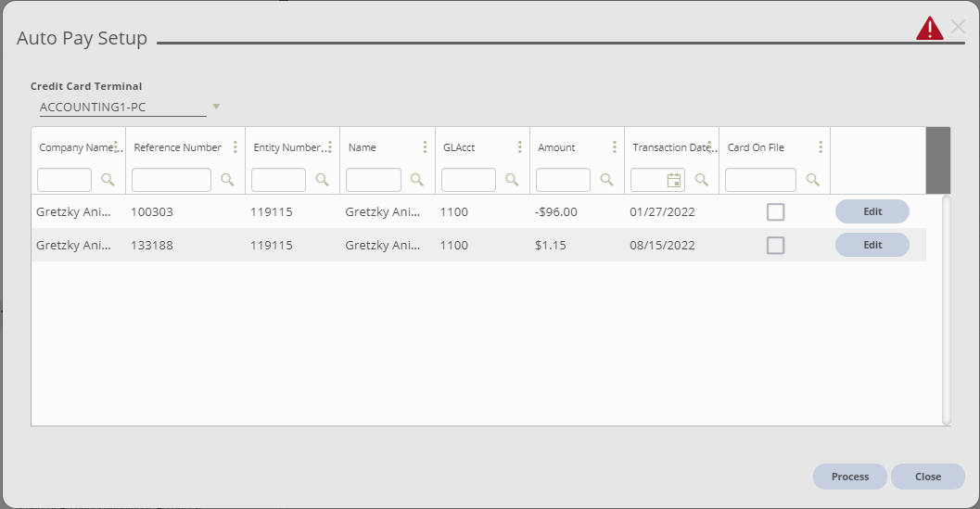Close the Auto Pay Setup dialog with X
Image resolution: width=980 pixels, height=509 pixels.
(x=958, y=26)
